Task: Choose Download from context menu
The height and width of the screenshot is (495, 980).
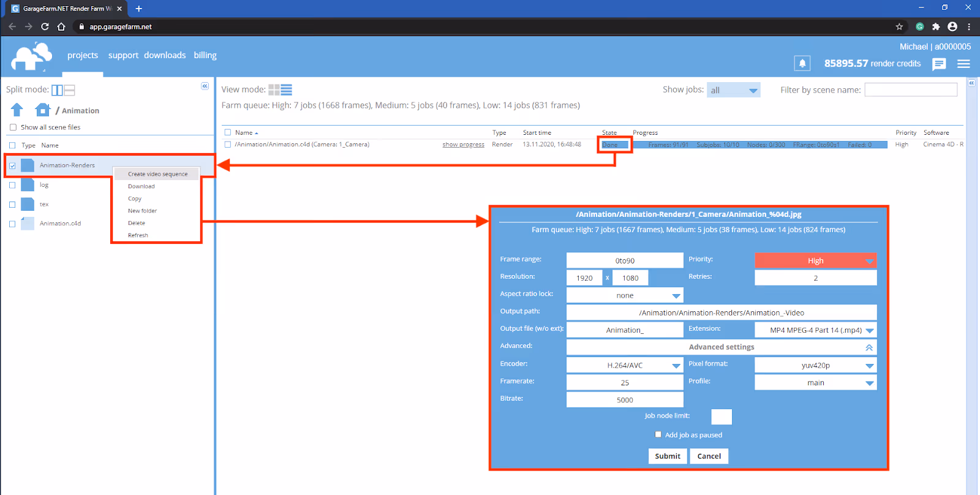Action: point(141,186)
